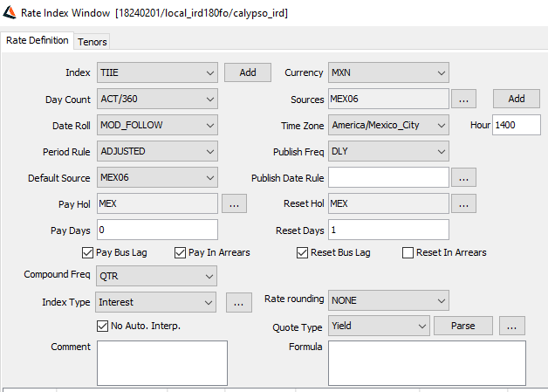Open the Index Type ellipsis button
This screenshot has width=548, height=392.
(239, 302)
